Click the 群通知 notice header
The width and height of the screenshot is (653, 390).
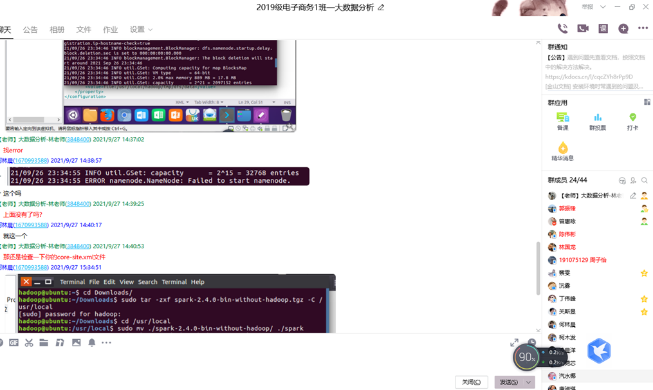(x=557, y=47)
